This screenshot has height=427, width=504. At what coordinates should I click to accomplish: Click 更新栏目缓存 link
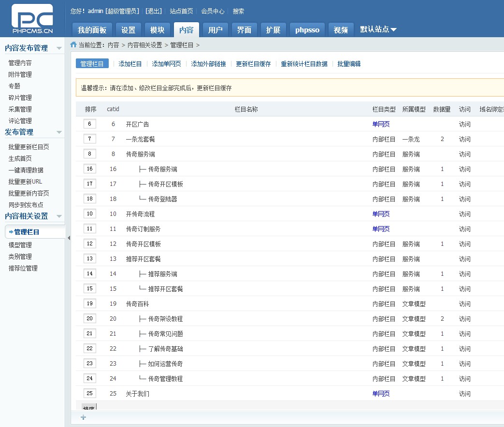253,64
